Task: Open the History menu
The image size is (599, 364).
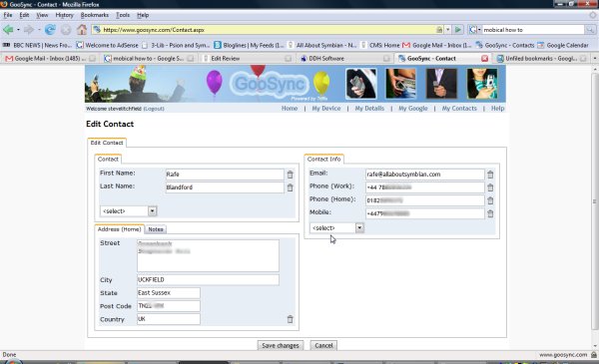Action: 64,15
